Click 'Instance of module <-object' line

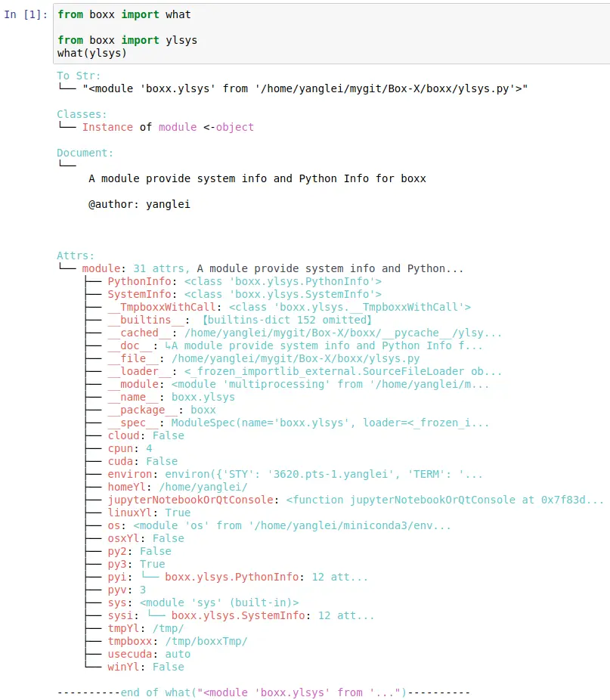(x=168, y=127)
